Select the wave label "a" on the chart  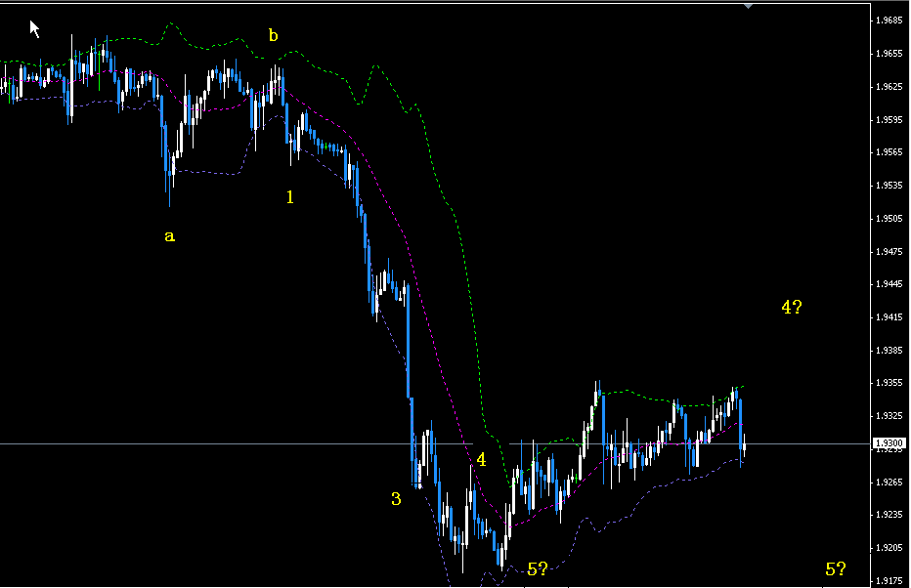point(169,236)
